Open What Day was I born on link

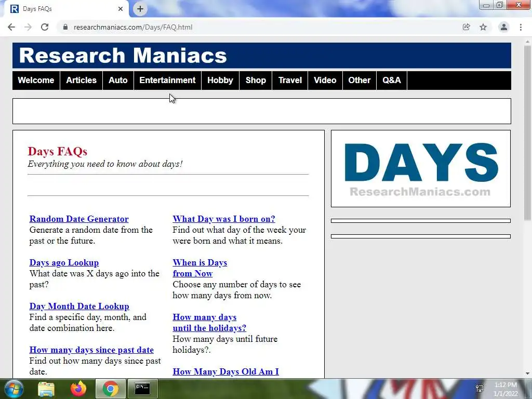tap(224, 219)
